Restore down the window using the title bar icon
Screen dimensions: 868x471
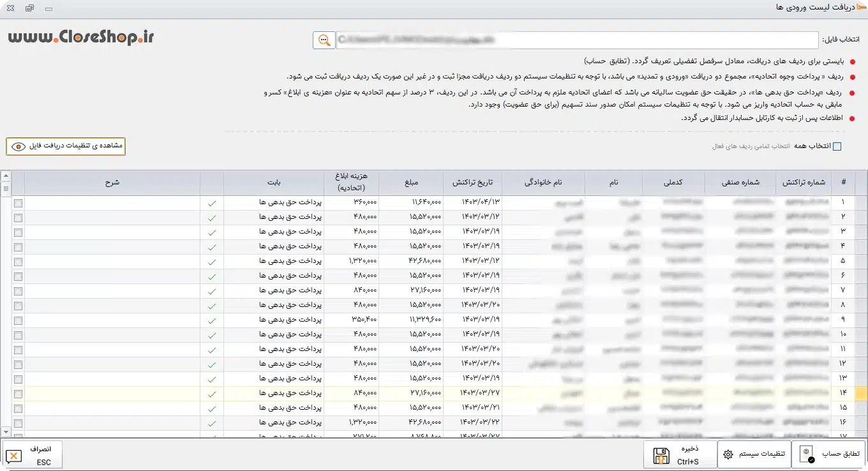29,9
